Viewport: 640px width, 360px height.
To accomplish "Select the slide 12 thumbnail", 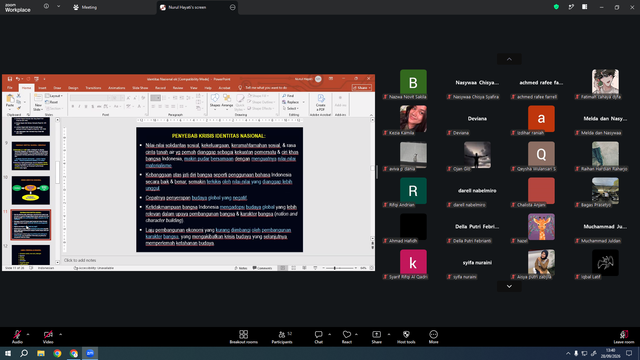I will (31, 255).
